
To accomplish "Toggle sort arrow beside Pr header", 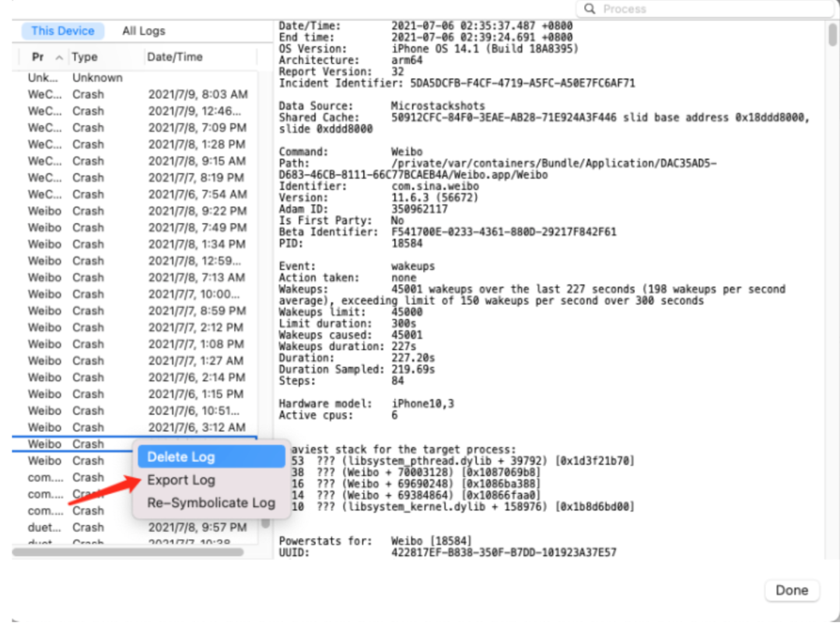I will click(x=59, y=58).
